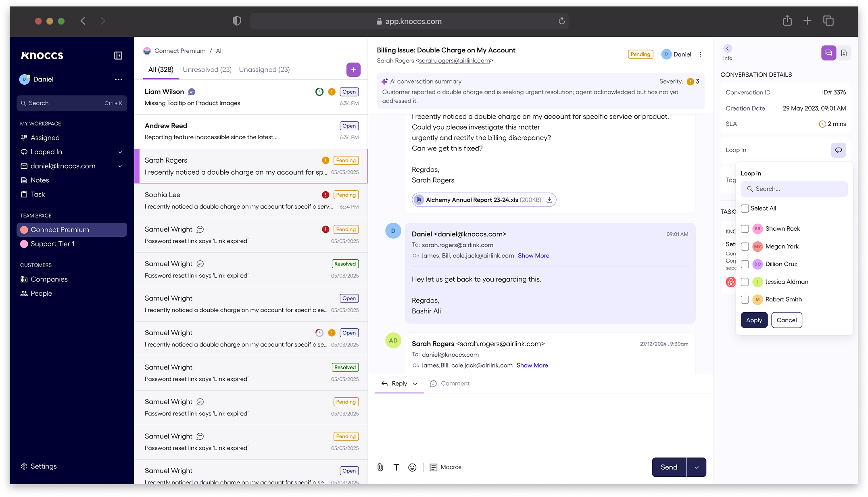
Task: Collapse the sidebar with the panel icon
Action: [118, 56]
